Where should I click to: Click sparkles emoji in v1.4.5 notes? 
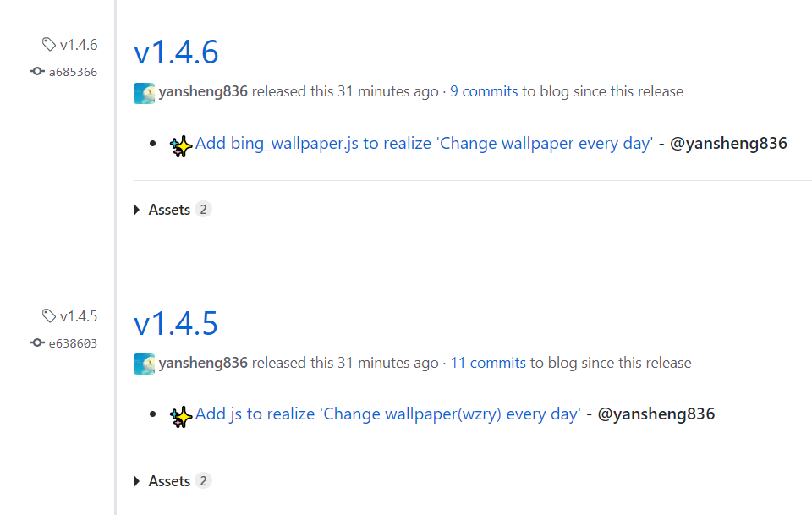coord(181,417)
